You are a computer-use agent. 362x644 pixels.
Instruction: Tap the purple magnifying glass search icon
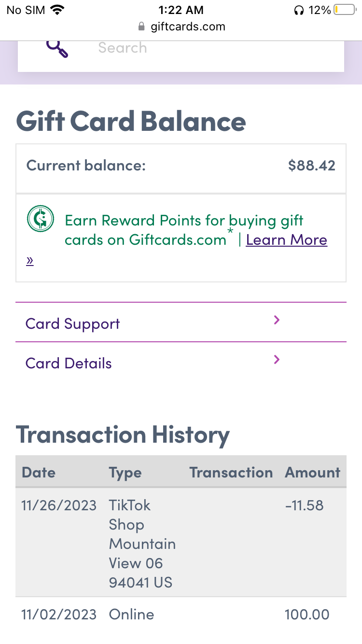[57, 49]
